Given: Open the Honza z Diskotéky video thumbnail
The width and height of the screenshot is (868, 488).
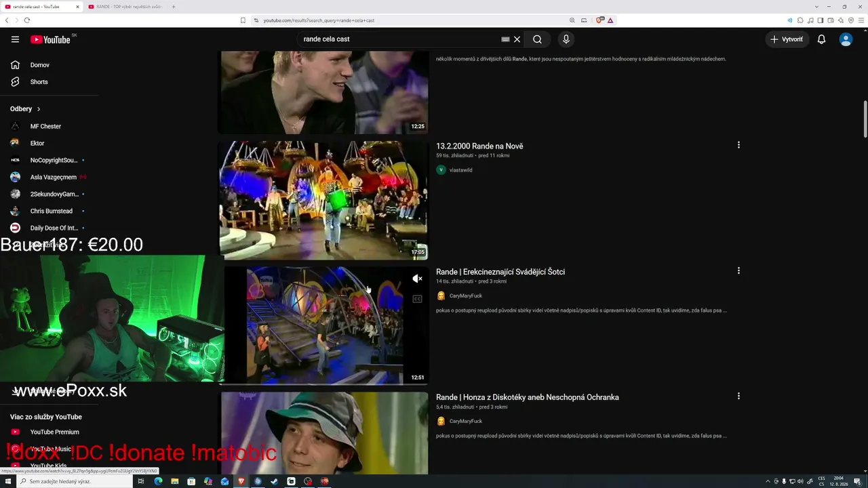Looking at the screenshot, I should point(323,433).
